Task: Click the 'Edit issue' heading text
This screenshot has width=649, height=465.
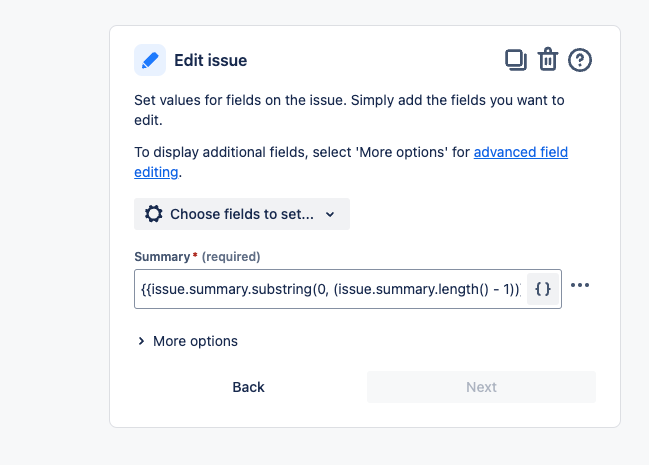Action: (210, 60)
